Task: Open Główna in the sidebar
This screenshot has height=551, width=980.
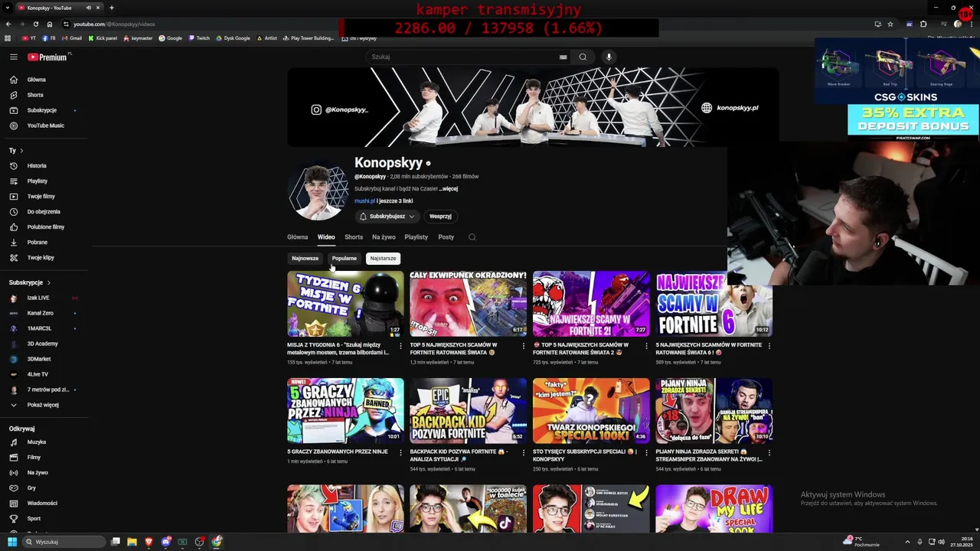Action: pyautogui.click(x=36, y=80)
